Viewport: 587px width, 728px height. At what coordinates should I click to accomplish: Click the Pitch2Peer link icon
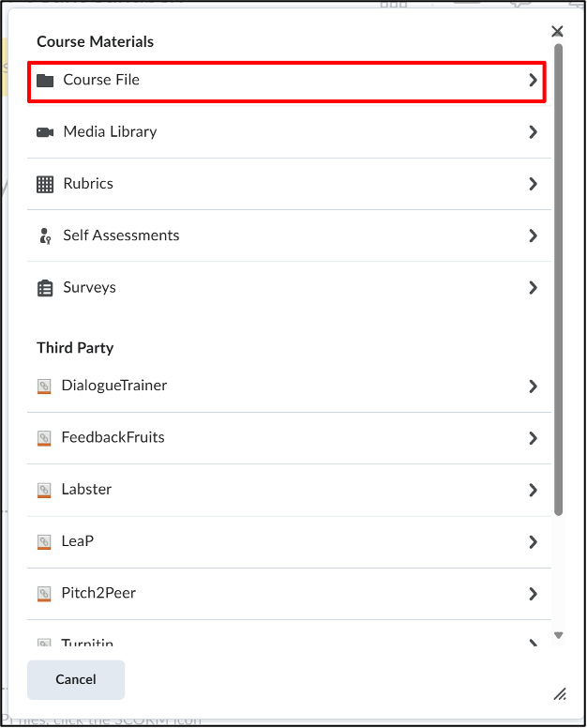tap(44, 594)
